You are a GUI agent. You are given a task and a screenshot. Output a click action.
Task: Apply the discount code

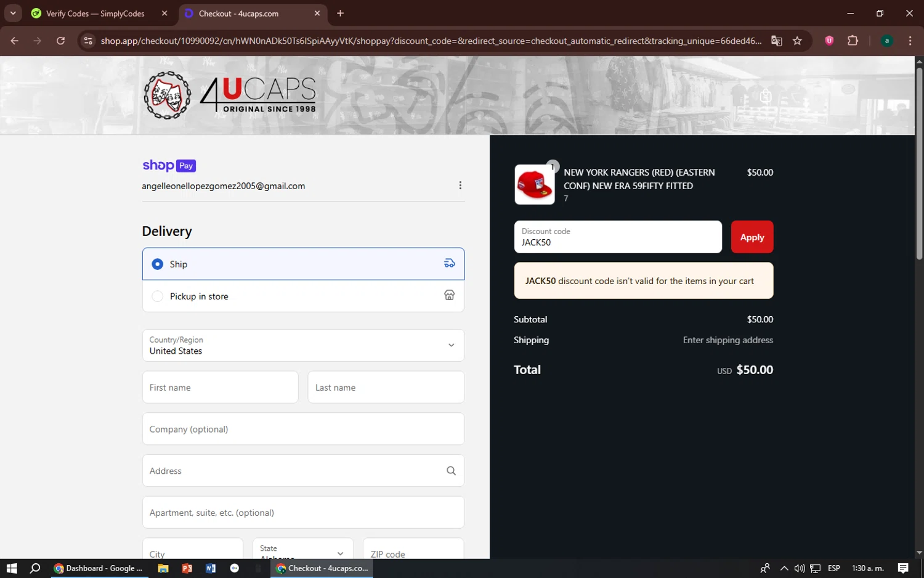click(752, 237)
